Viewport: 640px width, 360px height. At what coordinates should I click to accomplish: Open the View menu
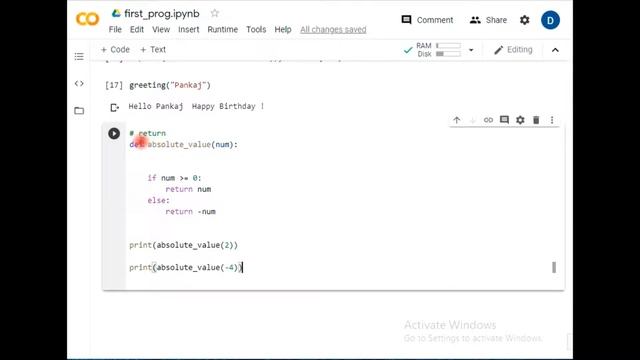(x=161, y=29)
